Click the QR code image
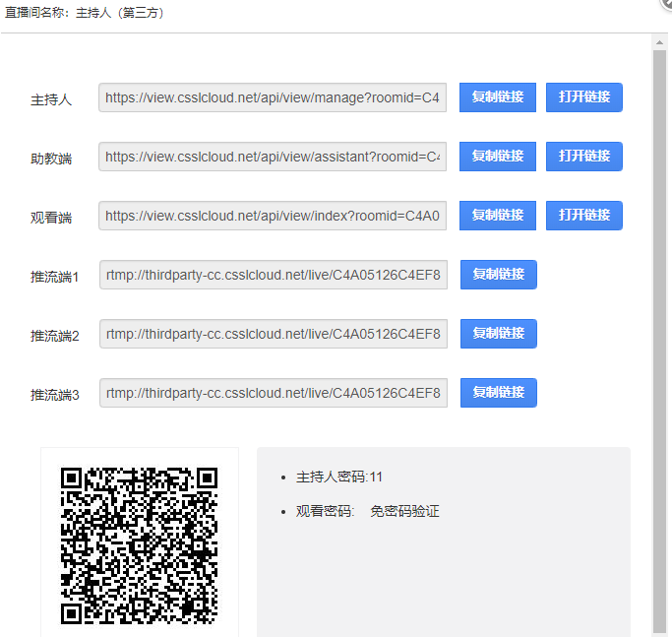Screen dimensions: 672x637 pos(140,545)
